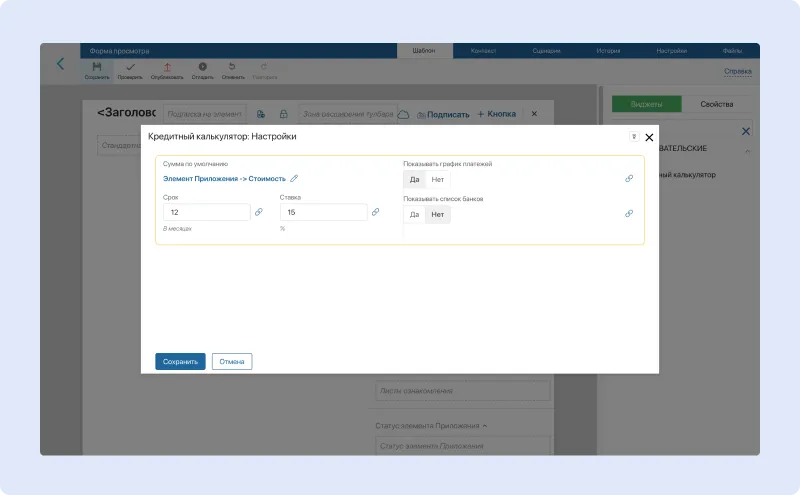Click the Срок input field with value 12

click(206, 212)
